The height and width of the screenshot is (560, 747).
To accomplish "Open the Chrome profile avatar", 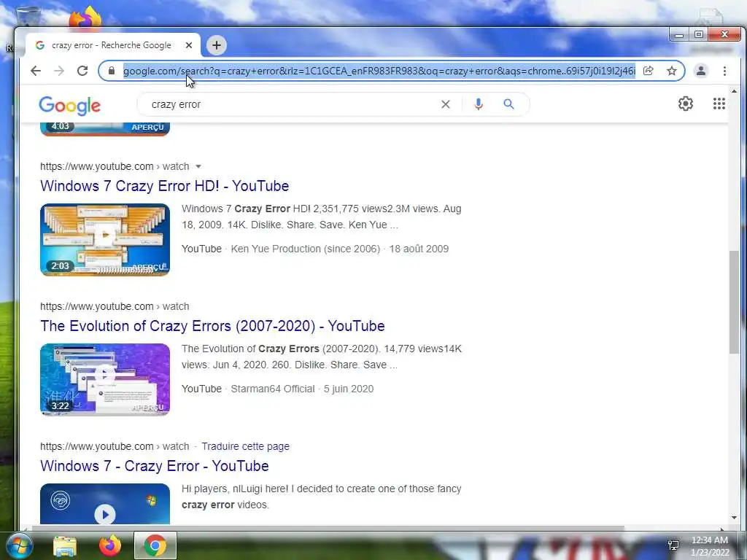I will click(x=701, y=71).
